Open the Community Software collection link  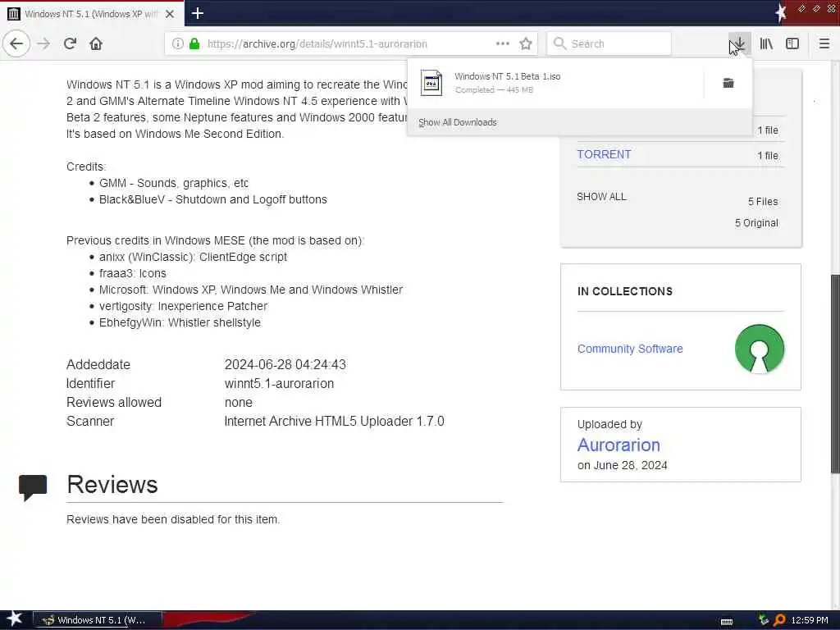(630, 349)
